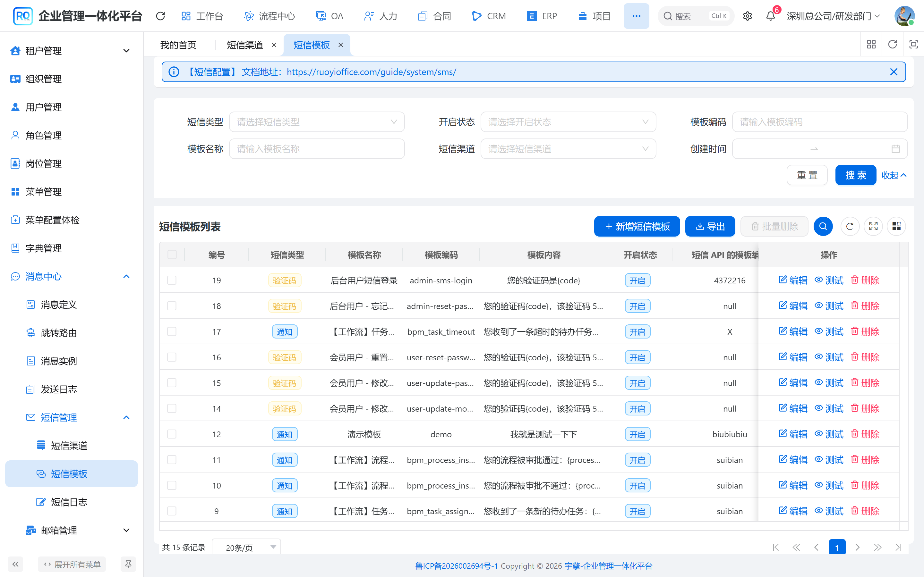
Task: Select the checkbox for row 12 演示模板
Action: click(172, 434)
